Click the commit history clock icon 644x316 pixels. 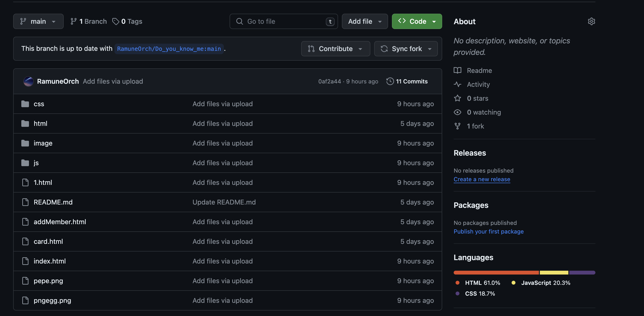pyautogui.click(x=390, y=81)
